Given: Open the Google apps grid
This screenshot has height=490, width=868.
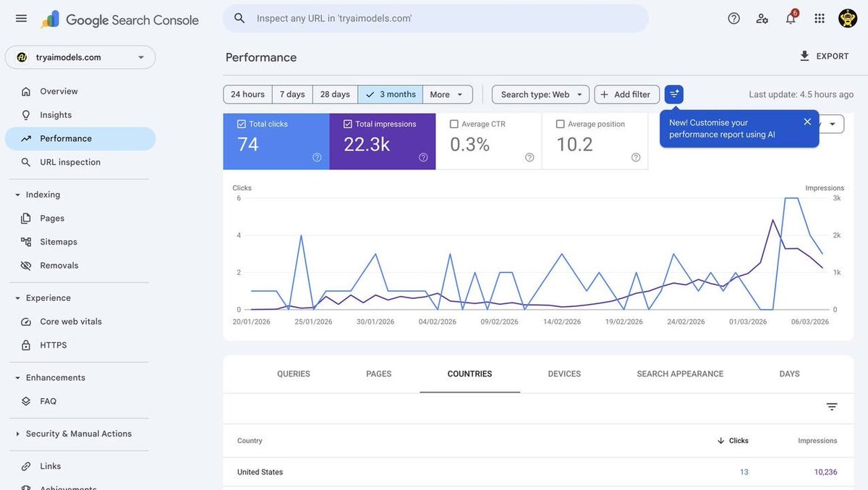Looking at the screenshot, I should pyautogui.click(x=820, y=18).
